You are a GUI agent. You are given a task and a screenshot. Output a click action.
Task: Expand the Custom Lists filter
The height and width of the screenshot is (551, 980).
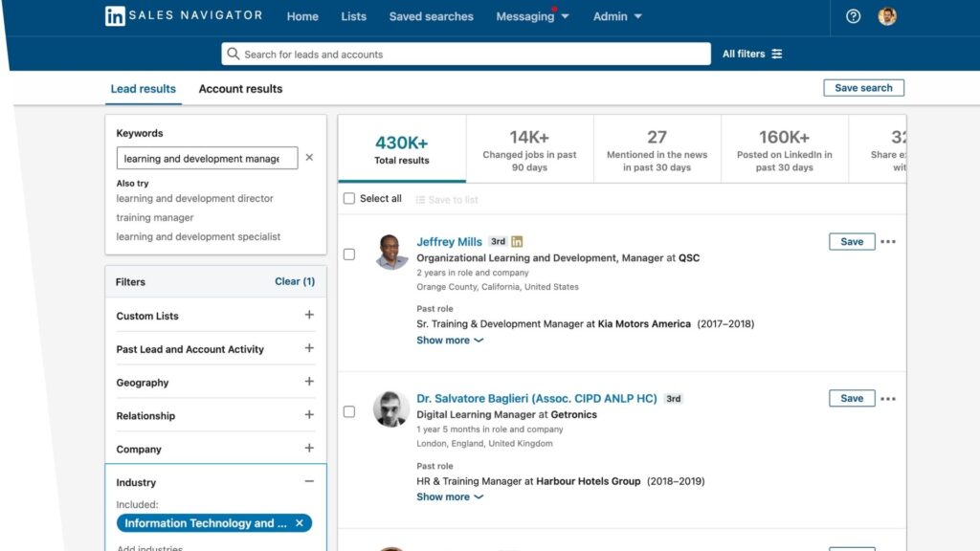point(309,315)
